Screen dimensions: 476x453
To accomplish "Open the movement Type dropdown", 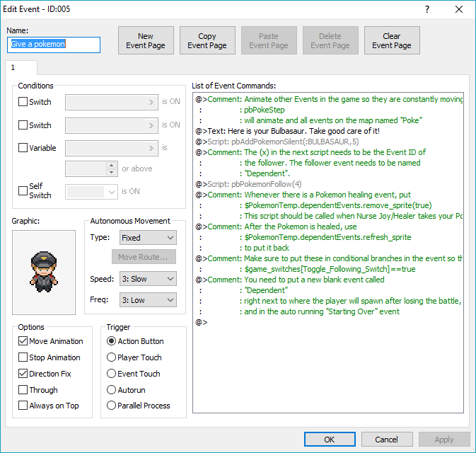I will [x=147, y=238].
